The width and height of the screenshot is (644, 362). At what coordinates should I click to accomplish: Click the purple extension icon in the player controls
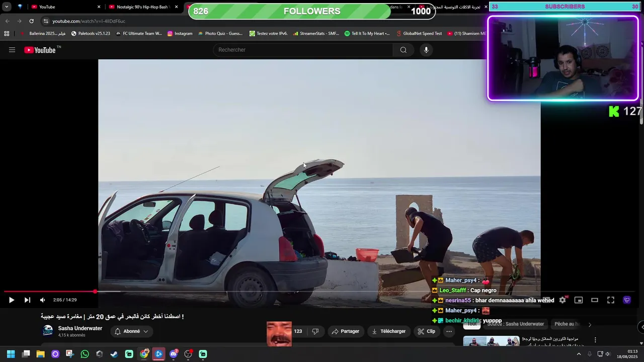[627, 300]
